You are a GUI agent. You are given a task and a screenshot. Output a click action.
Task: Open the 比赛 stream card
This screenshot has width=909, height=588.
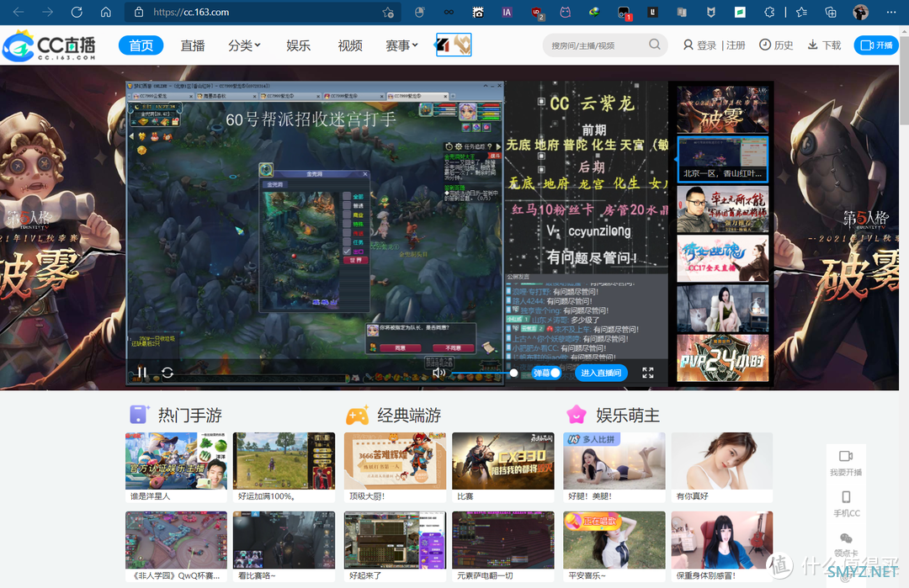pos(503,468)
